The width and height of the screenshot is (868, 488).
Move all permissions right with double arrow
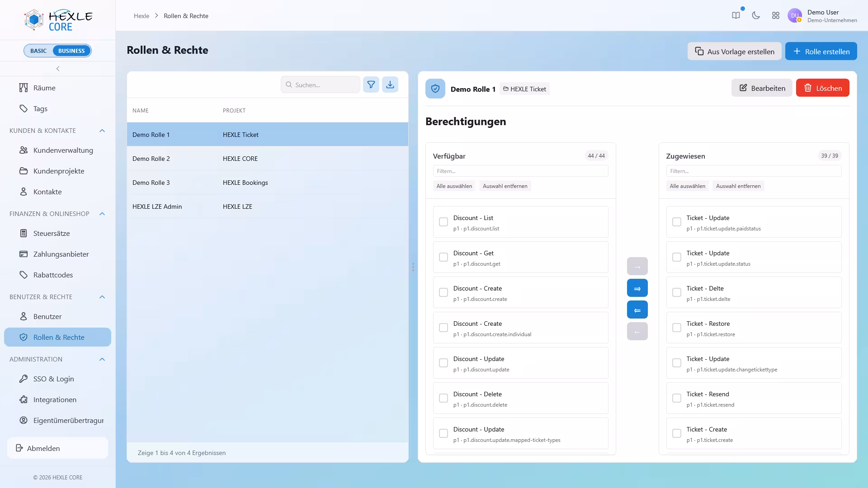coord(637,288)
